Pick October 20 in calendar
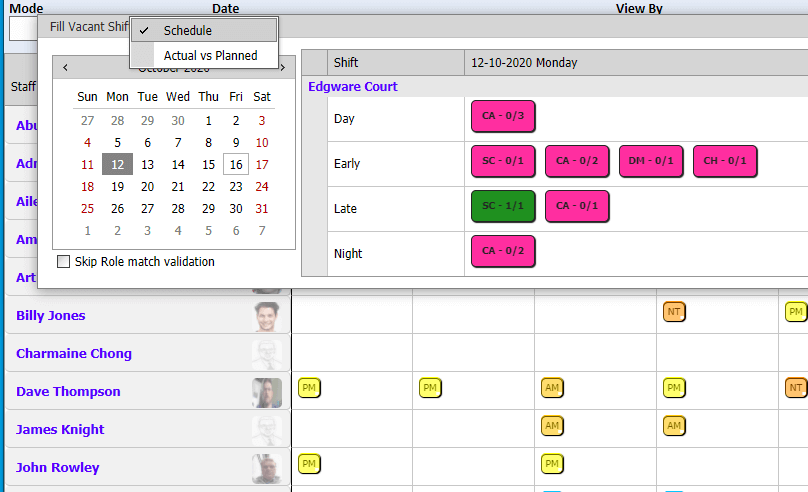Viewport: 808px width, 492px height. [x=147, y=186]
